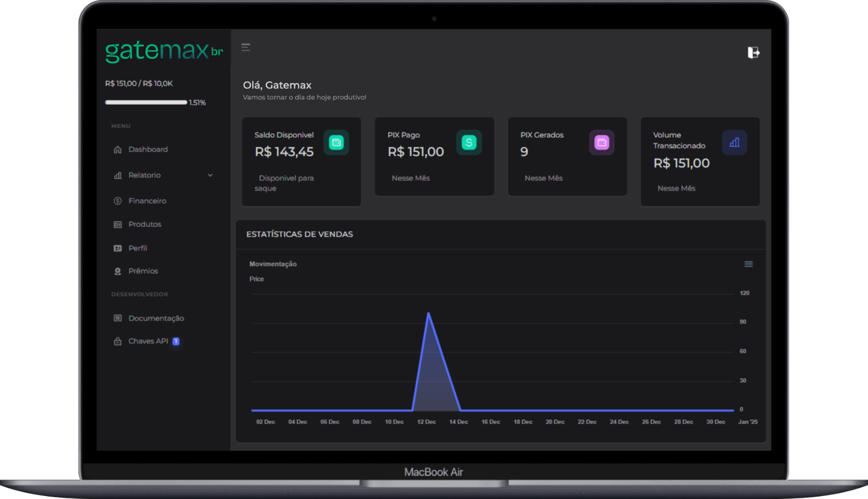
Task: Click the PIX Pago dollar icon
Action: point(469,143)
